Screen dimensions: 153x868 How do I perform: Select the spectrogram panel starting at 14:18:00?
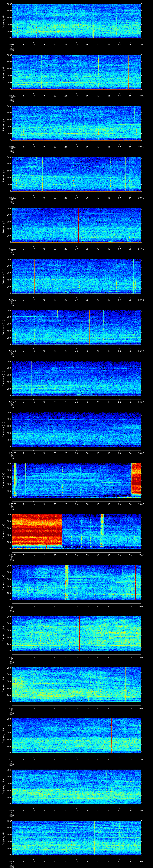pos(77,123)
